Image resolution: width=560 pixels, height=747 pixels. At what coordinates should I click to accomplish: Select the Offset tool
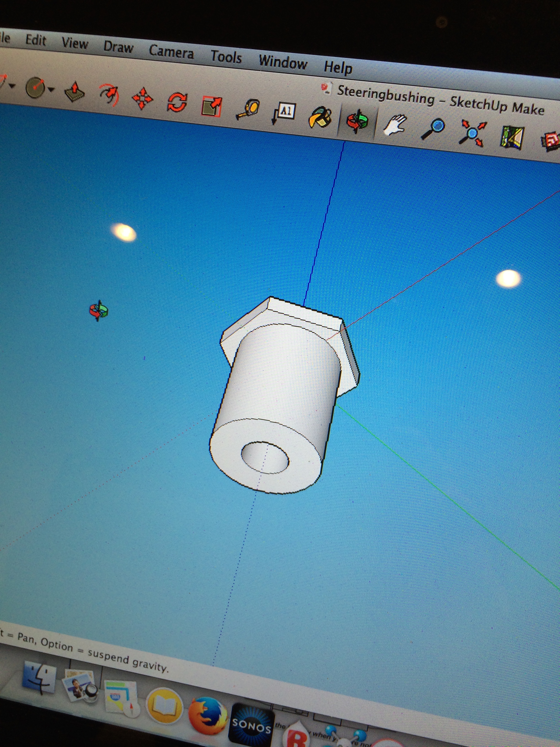pyautogui.click(x=109, y=95)
